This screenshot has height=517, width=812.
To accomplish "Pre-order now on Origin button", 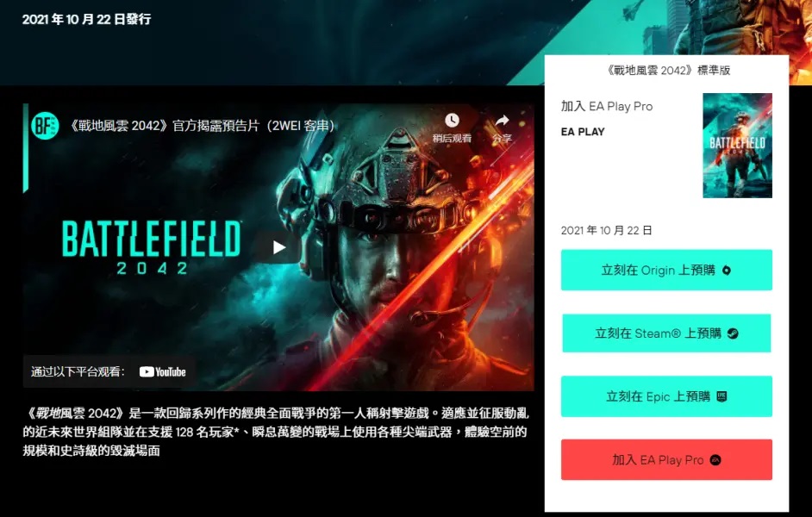I will coord(666,271).
